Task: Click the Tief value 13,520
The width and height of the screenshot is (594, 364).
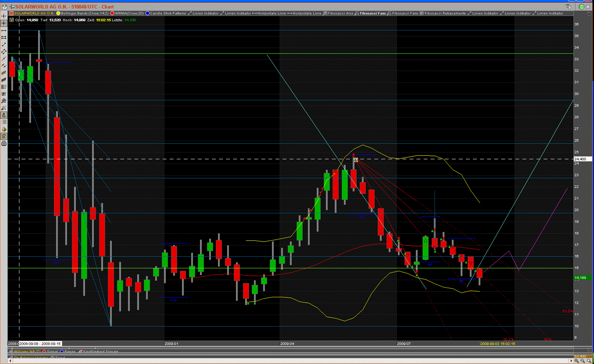Action: click(x=55, y=20)
